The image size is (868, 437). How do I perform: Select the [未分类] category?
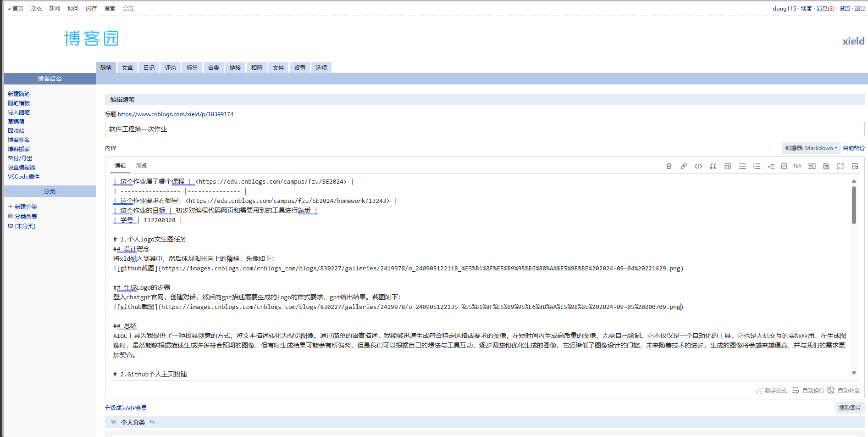22,226
